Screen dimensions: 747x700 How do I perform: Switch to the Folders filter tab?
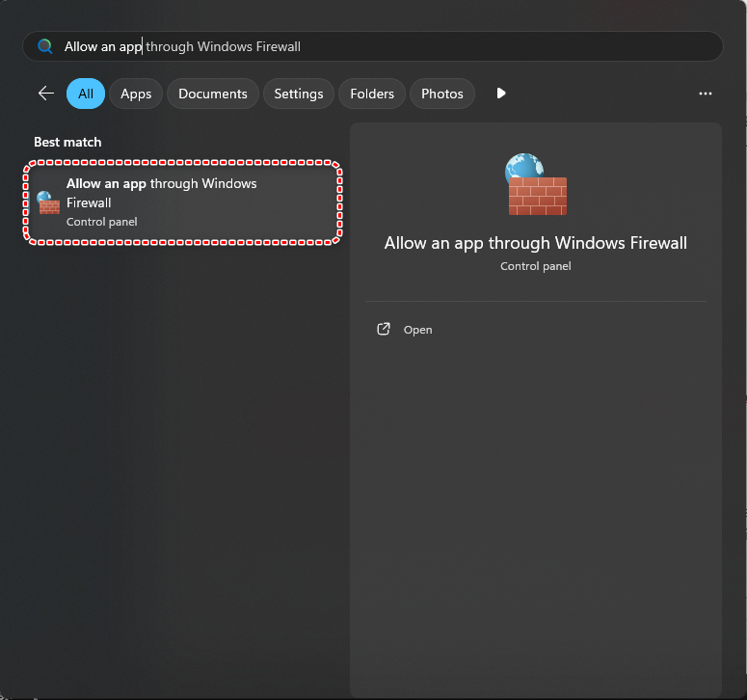point(372,94)
